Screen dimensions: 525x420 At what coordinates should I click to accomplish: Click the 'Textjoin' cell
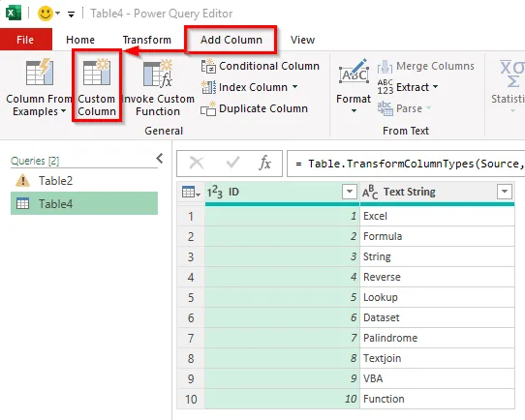(437, 358)
